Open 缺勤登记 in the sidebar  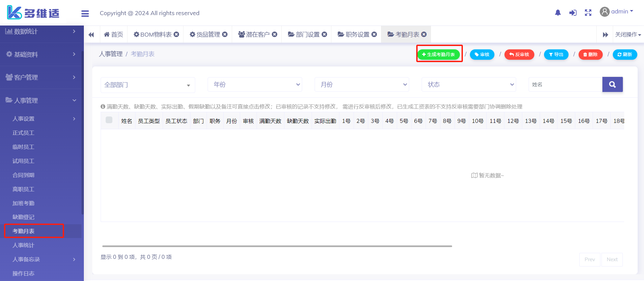[x=23, y=217]
